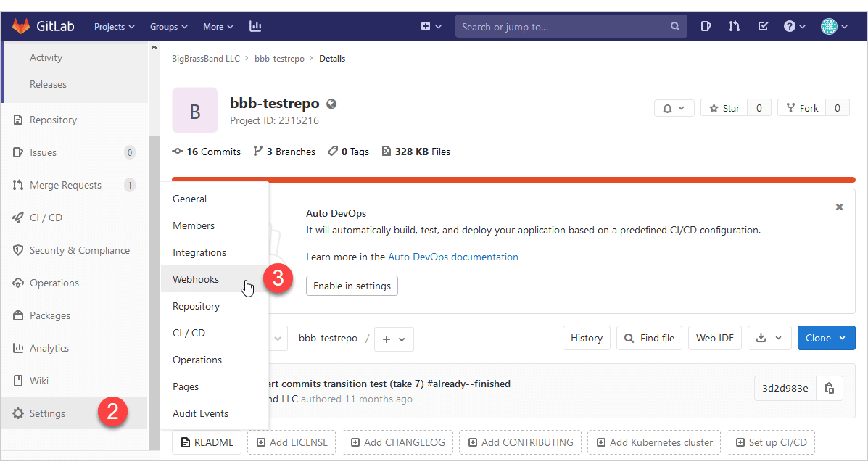Click the GitLab fox logo
The height and width of the screenshot is (472, 868).
(x=21, y=26)
